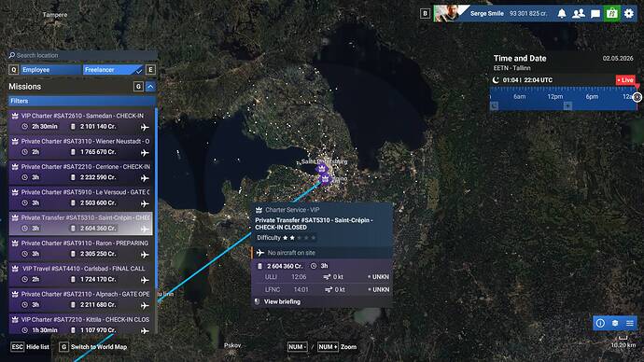This screenshot has width=644, height=362.
Task: Select Private Transfer #SAT5310 Saint-Crépin list row
Action: click(80, 223)
